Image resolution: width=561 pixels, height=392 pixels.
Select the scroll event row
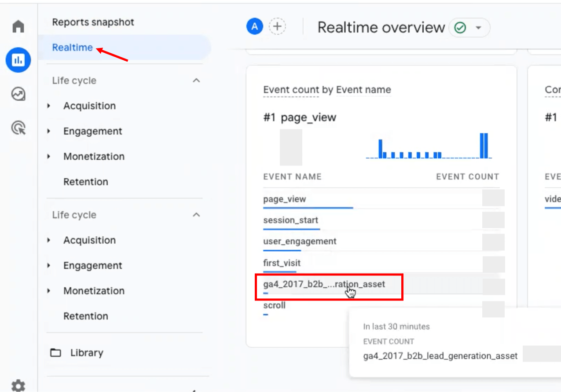pos(381,305)
